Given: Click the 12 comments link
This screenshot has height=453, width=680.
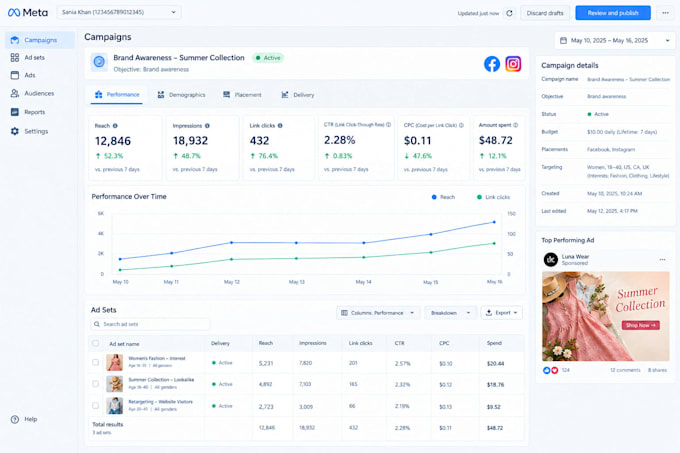Looking at the screenshot, I should coord(625,370).
